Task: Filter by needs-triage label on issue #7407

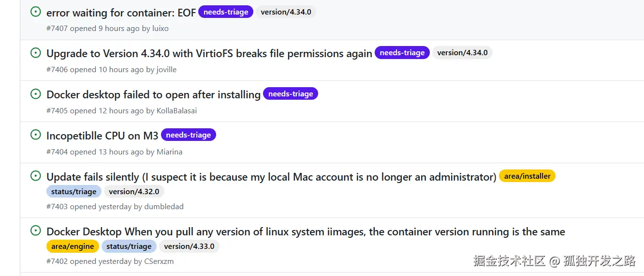Action: (226, 12)
